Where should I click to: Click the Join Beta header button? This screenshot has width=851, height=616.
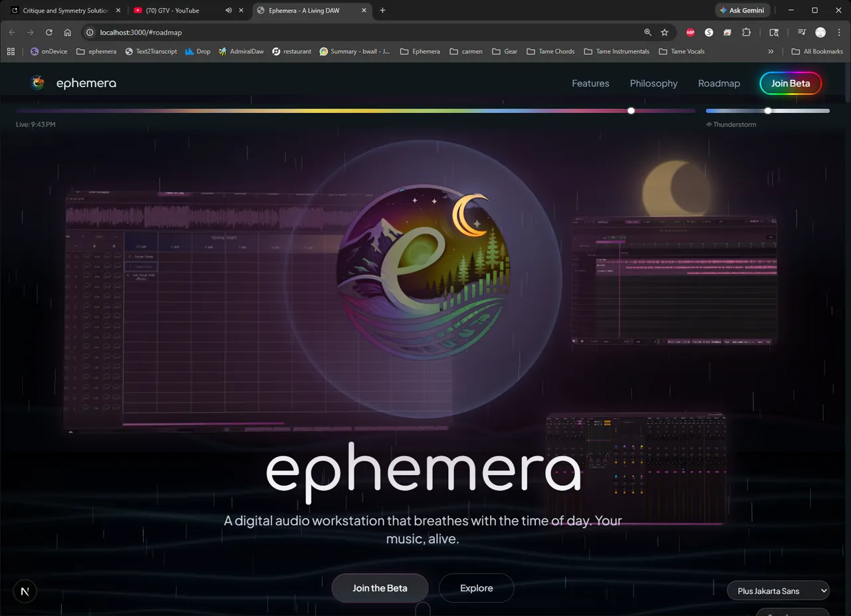(x=790, y=83)
